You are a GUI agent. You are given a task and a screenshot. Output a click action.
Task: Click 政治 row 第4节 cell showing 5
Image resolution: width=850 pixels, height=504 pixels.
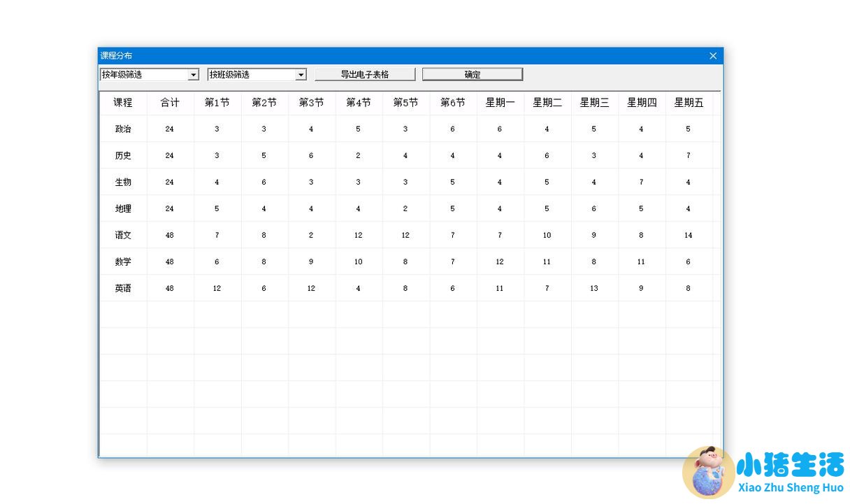coord(359,129)
